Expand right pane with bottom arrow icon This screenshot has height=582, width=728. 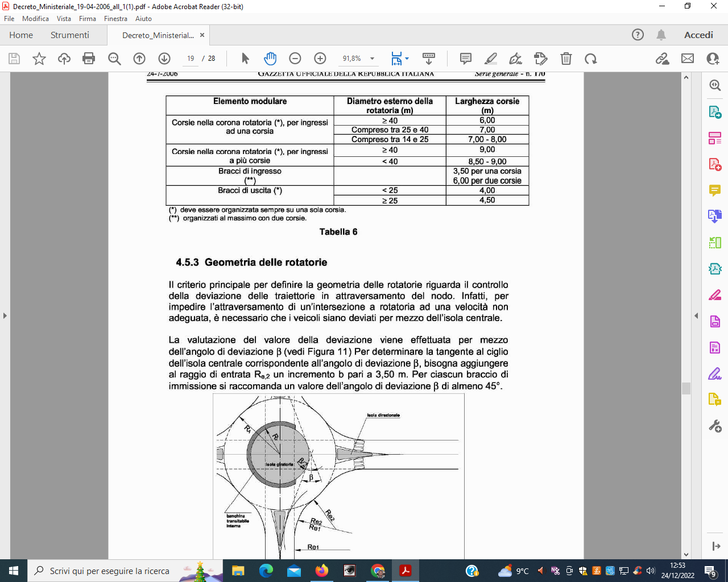(x=716, y=546)
